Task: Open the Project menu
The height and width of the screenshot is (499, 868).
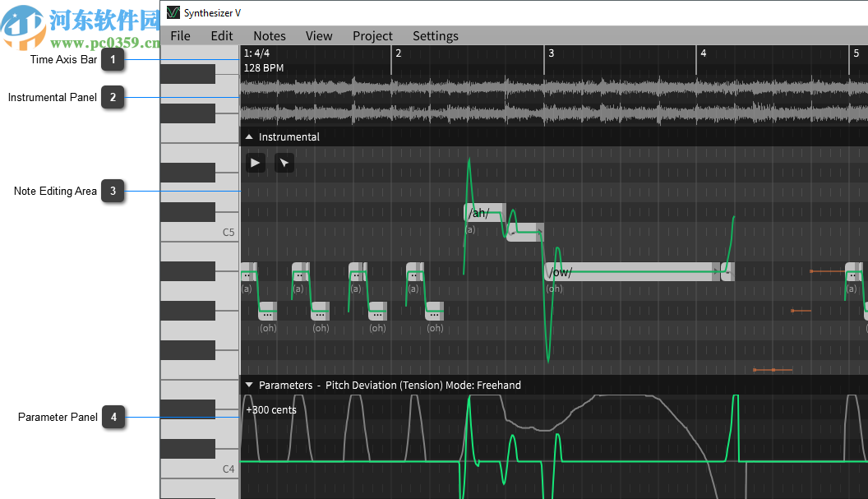Action: click(372, 35)
